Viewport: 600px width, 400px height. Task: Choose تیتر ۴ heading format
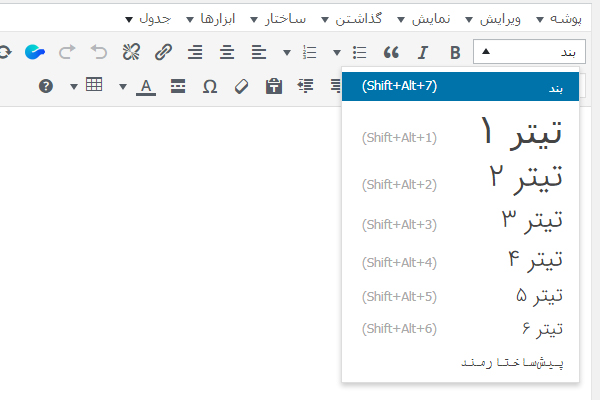pyautogui.click(x=460, y=260)
